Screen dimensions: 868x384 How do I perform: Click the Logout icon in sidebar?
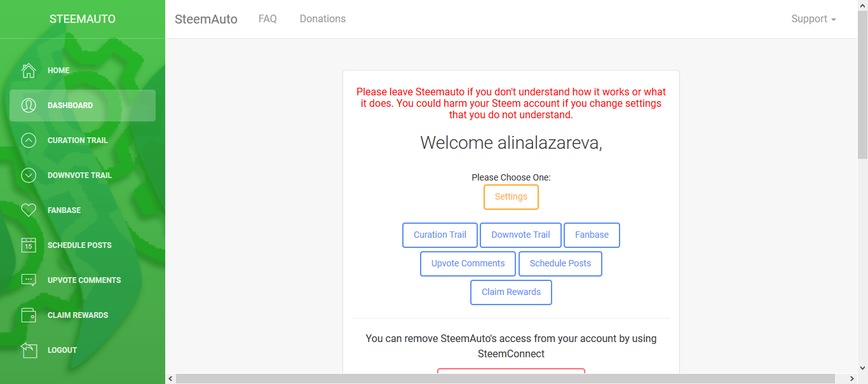[x=29, y=350]
